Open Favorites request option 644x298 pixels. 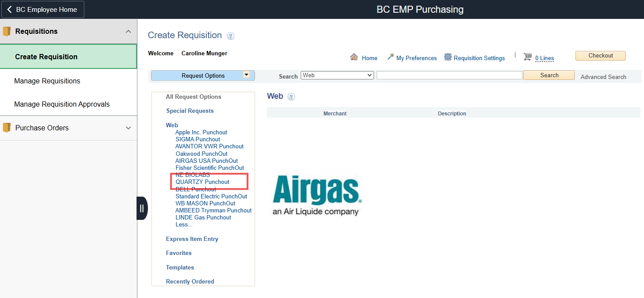click(x=179, y=253)
